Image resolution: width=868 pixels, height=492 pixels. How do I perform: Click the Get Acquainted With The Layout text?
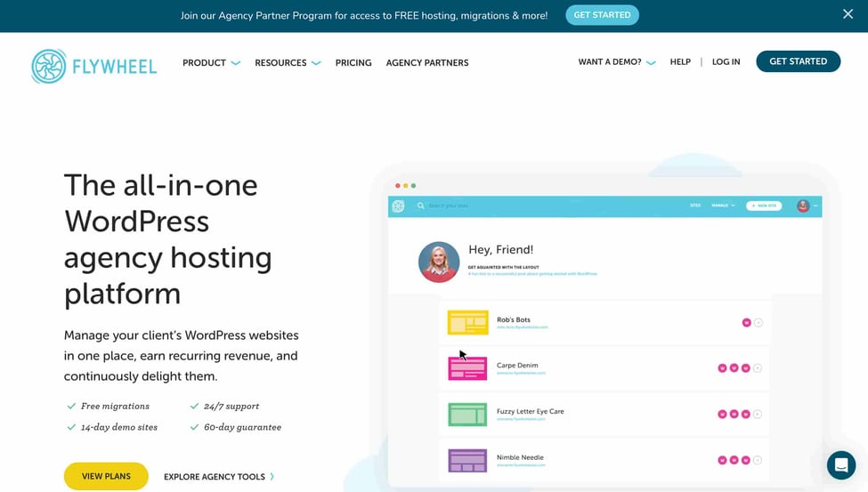[x=503, y=267]
